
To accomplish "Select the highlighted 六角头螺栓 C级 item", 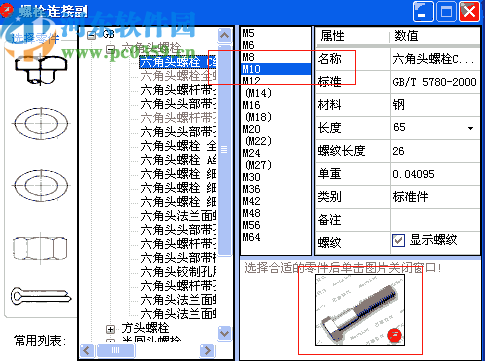I will pyautogui.click(x=178, y=62).
